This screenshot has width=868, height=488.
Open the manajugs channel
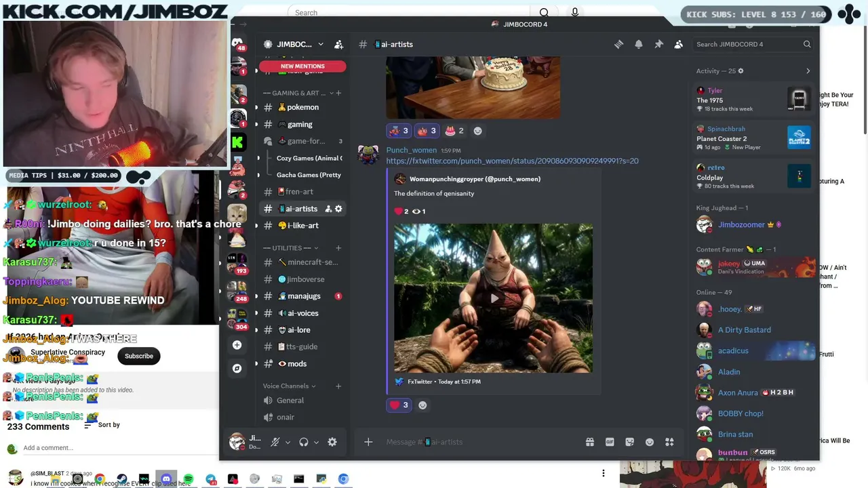303,296
